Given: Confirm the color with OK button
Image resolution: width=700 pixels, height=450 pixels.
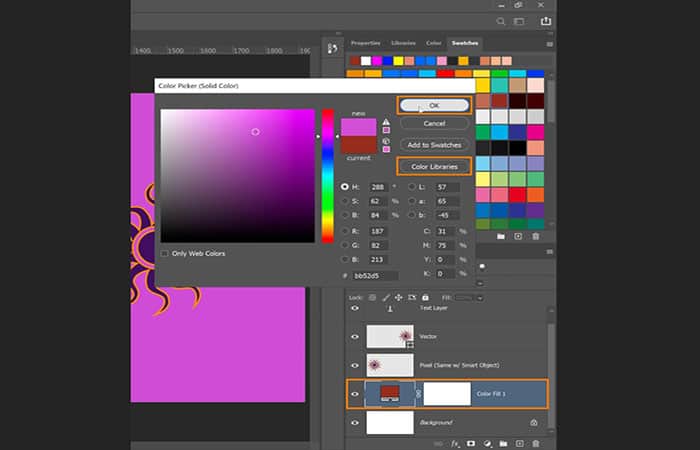Looking at the screenshot, I should click(433, 104).
